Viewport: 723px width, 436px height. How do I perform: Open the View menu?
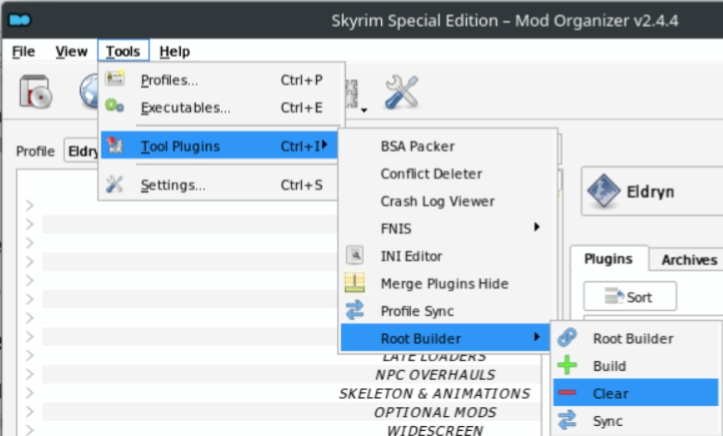pyautogui.click(x=71, y=51)
